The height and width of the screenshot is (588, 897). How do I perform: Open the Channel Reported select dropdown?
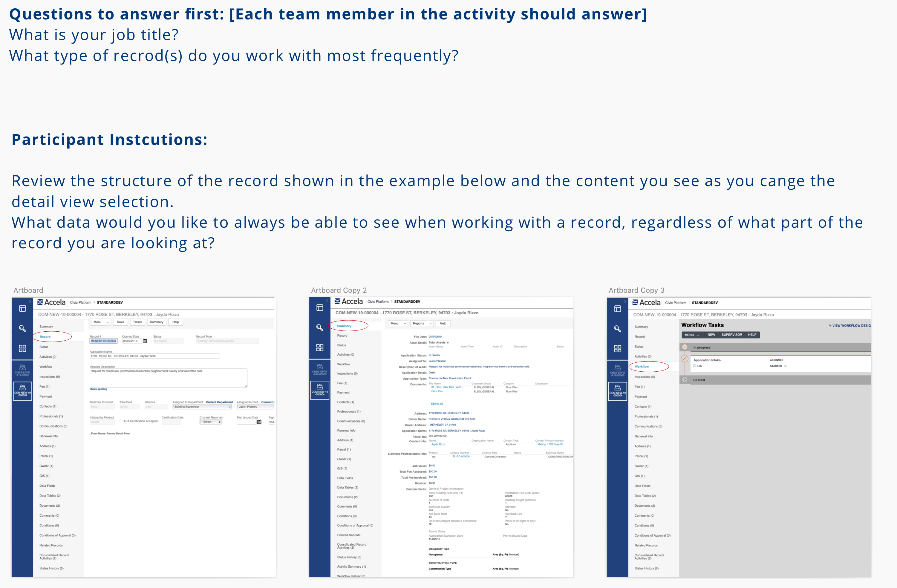[x=211, y=422]
